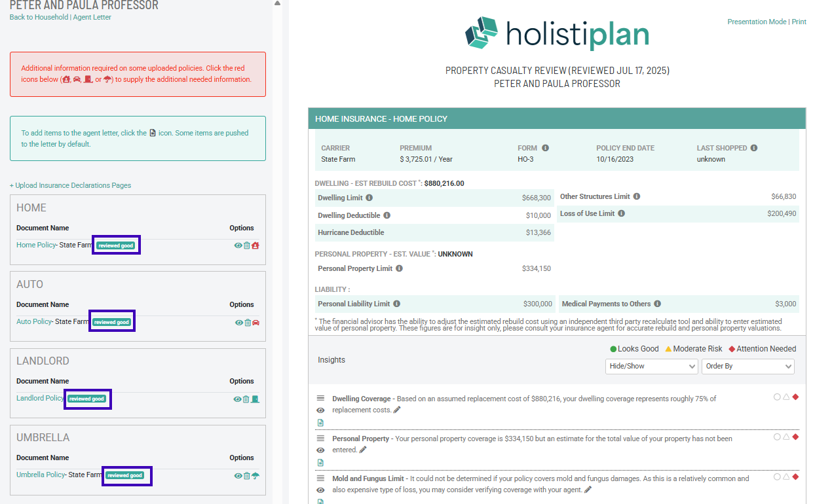Set Dwelling Coverage rating to green circle
This screenshot has width=813, height=504.
[x=777, y=397]
